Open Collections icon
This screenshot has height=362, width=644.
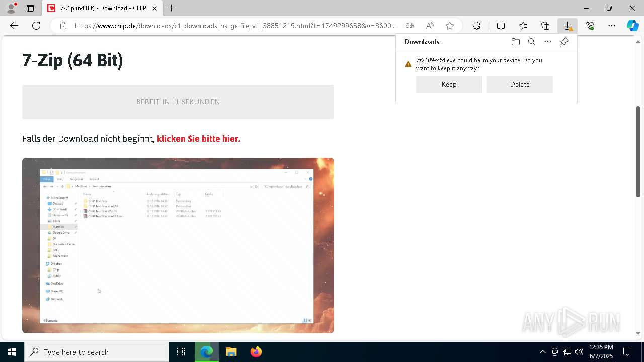(x=545, y=26)
